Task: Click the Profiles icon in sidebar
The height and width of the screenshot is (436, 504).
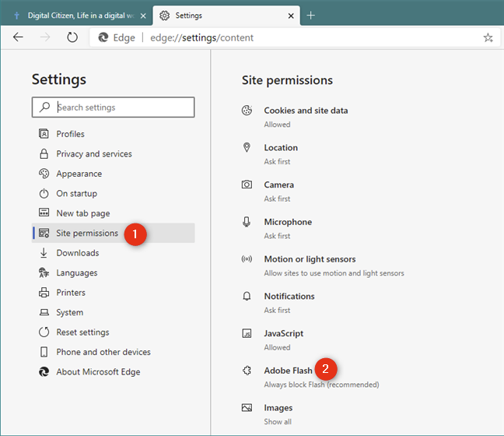Action: coord(44,134)
